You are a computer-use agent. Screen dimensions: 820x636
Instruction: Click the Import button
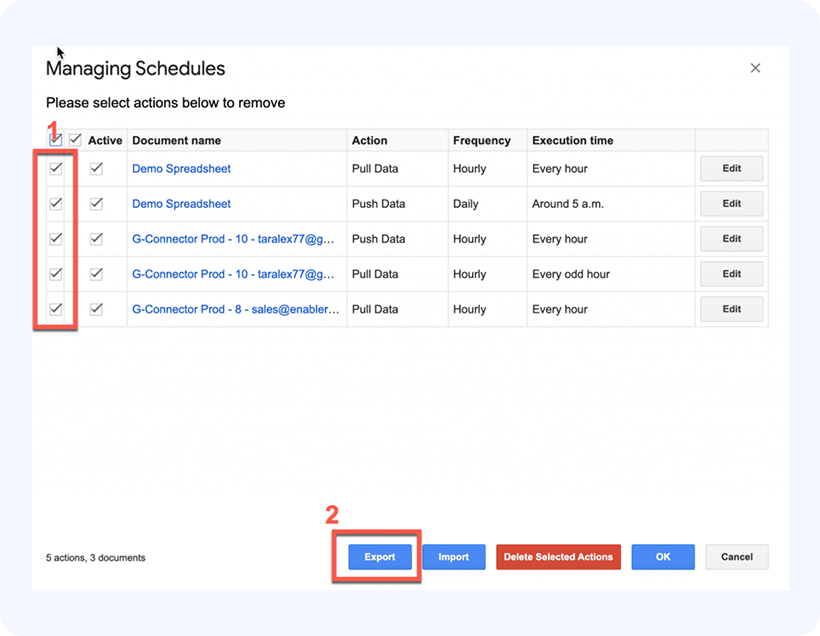pos(453,557)
